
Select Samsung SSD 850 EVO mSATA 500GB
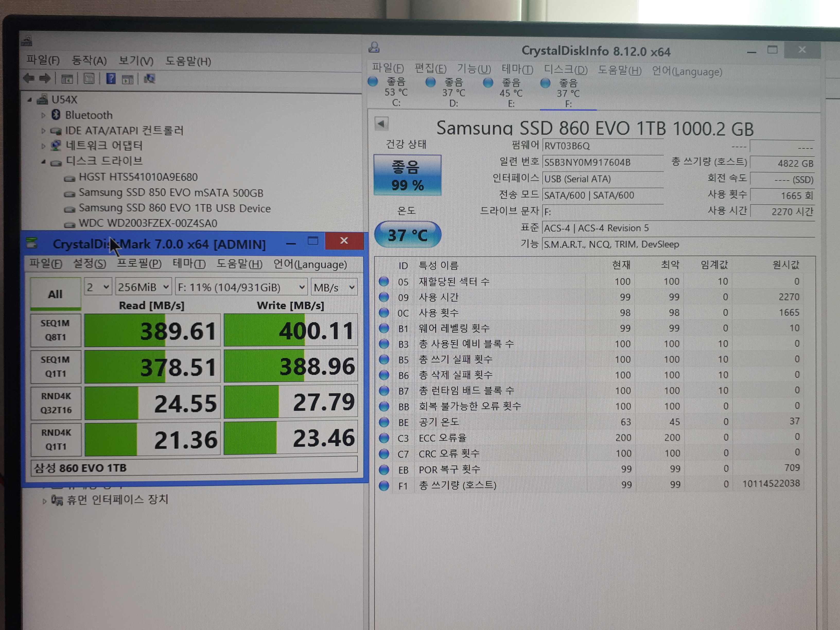coord(171,193)
